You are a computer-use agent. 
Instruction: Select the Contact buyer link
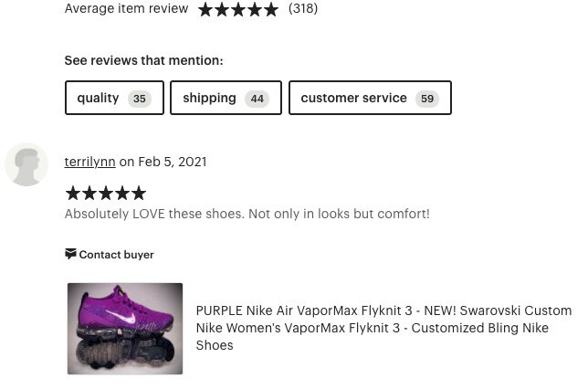coord(110,255)
